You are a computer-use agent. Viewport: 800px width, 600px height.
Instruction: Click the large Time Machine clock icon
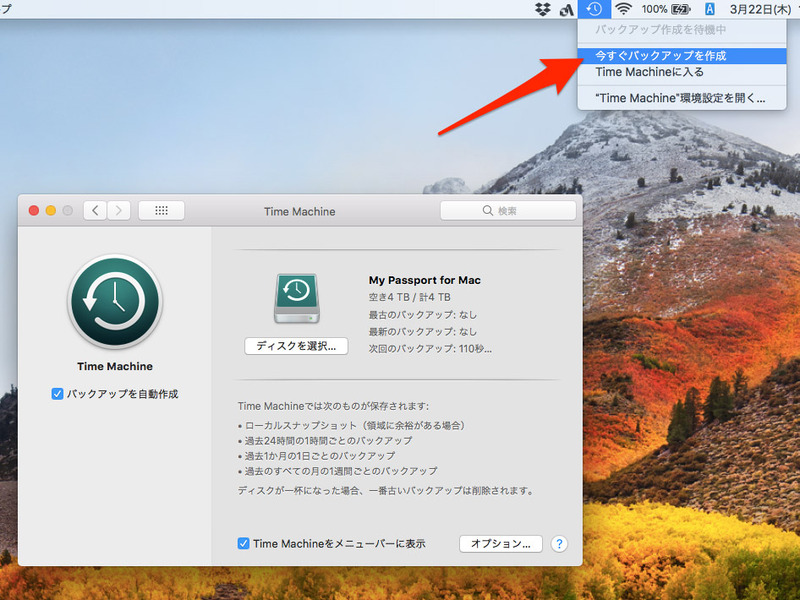(x=115, y=301)
